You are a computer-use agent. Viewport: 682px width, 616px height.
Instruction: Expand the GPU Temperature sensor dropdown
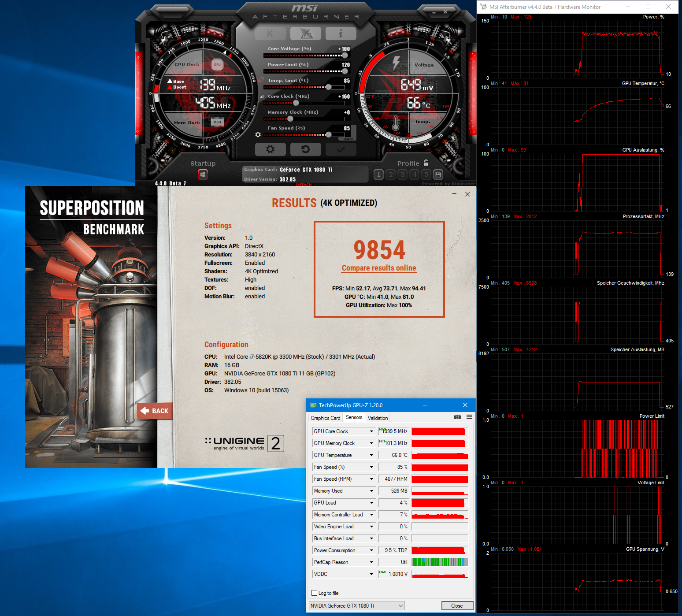pos(371,455)
